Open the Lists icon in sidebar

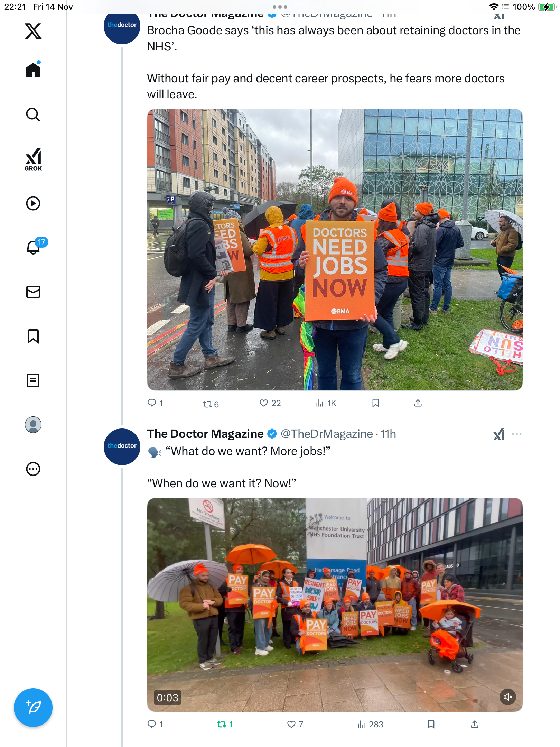(33, 380)
